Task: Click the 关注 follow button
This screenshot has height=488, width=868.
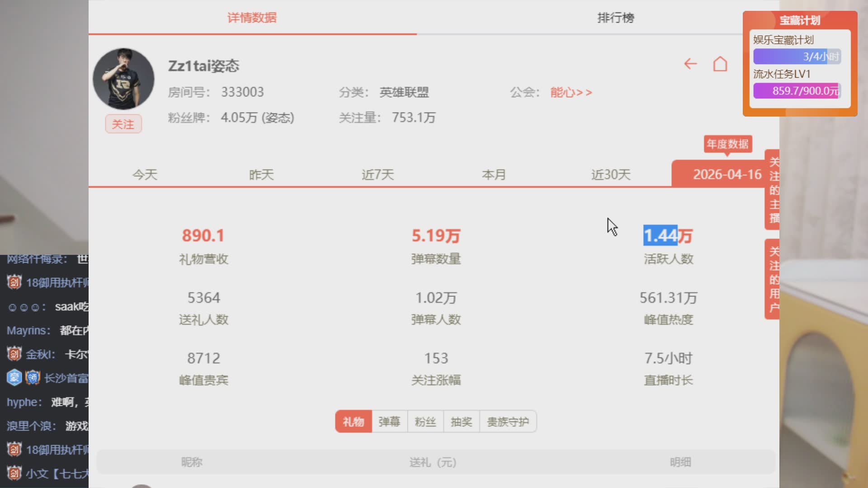Action: (x=123, y=124)
